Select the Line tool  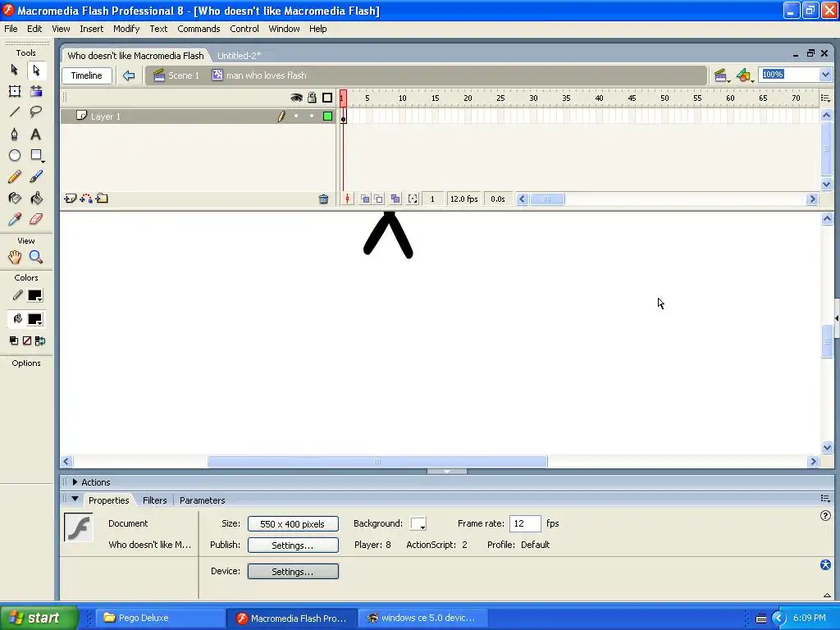(15, 112)
